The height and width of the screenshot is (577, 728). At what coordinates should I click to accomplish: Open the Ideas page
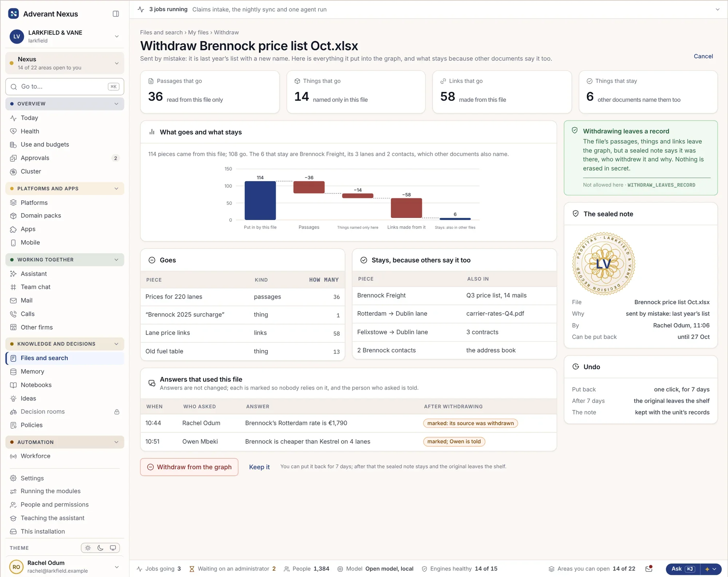coord(65,398)
